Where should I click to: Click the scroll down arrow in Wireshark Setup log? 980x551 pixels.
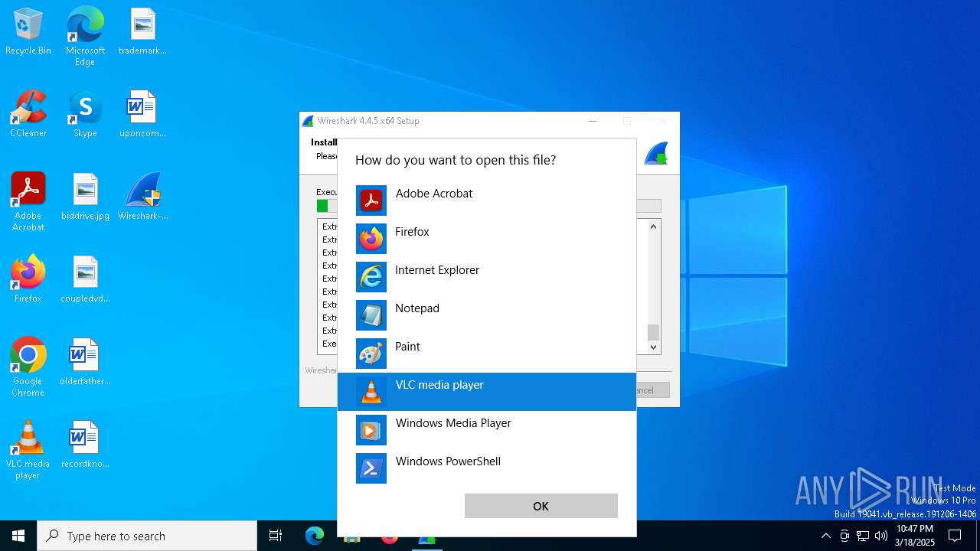click(x=653, y=347)
